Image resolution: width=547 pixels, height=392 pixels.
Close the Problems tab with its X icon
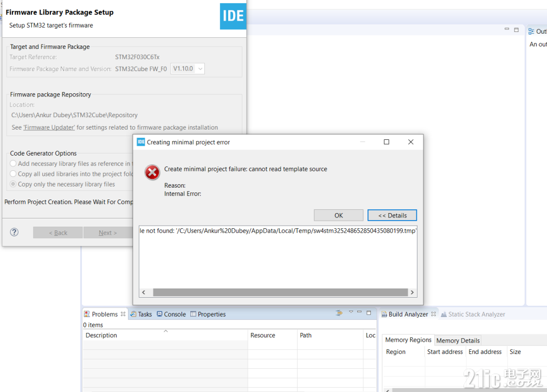tap(123, 314)
